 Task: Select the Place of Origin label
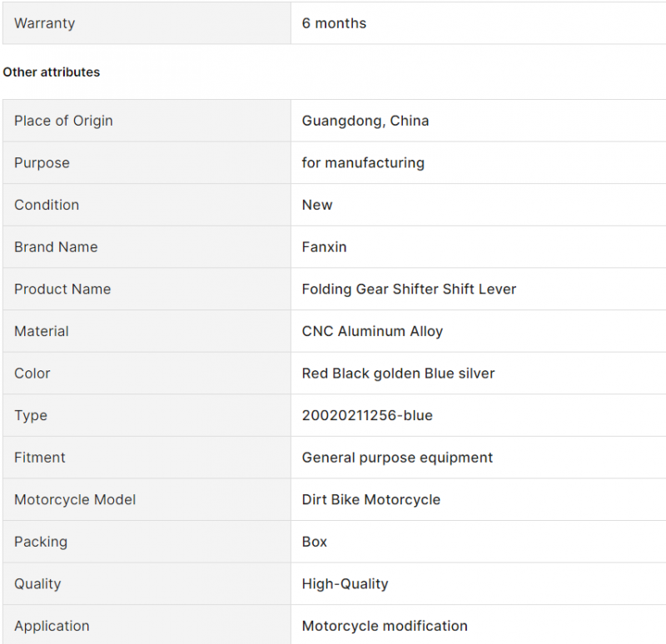(63, 121)
